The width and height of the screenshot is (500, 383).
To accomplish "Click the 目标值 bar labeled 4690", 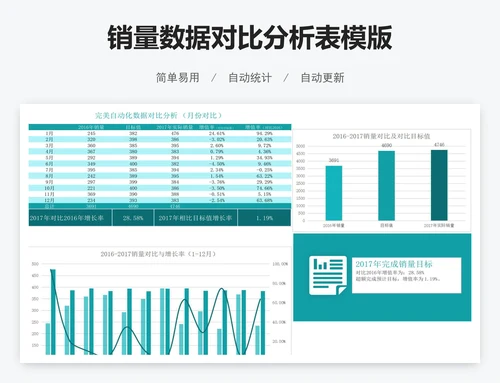I will 386,186.
